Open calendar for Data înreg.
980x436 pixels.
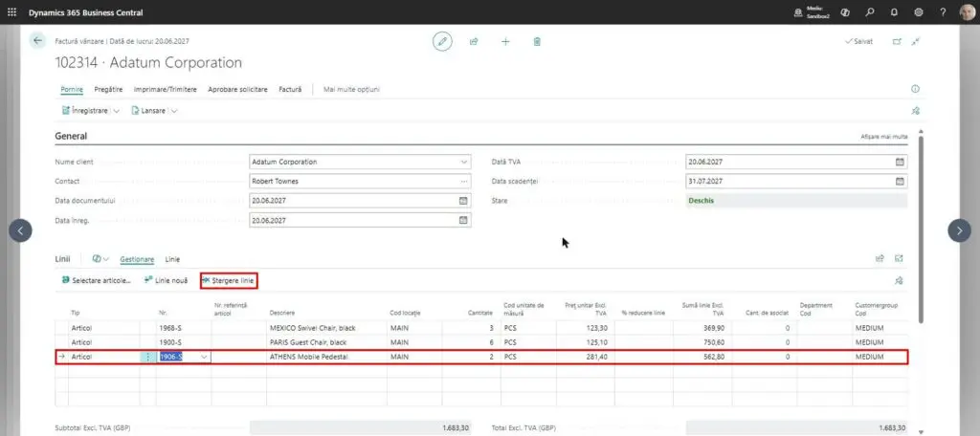coord(463,220)
